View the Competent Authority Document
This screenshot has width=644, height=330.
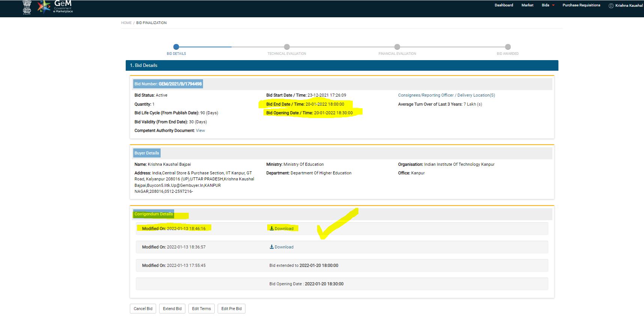[x=200, y=131]
